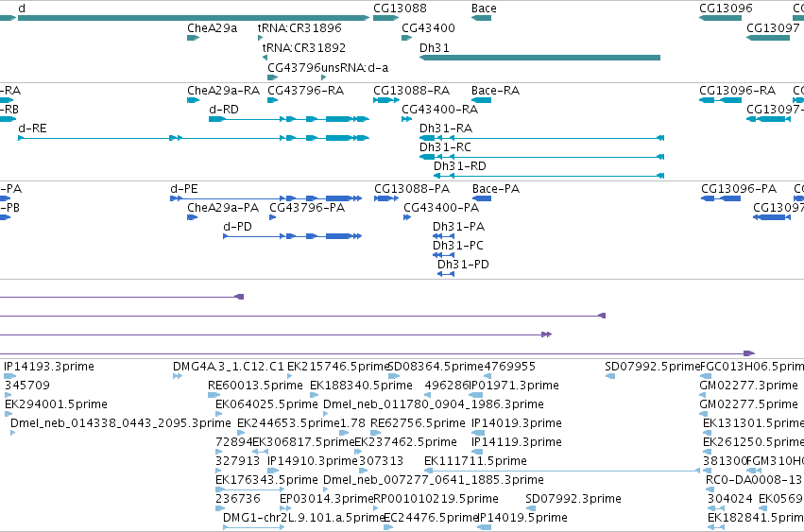Select the Bace gene feature

[x=481, y=18]
